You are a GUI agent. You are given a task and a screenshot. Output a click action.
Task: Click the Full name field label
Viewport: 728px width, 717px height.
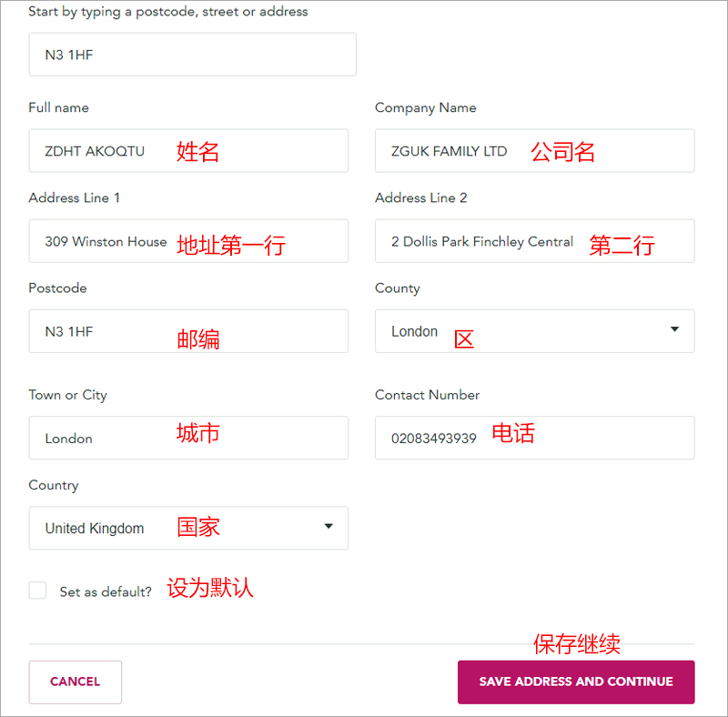click(58, 107)
